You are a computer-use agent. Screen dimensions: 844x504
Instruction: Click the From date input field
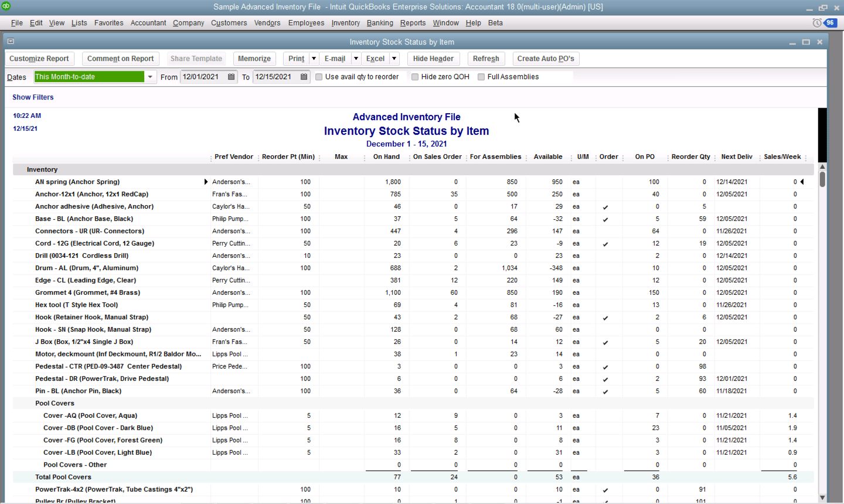coord(202,77)
